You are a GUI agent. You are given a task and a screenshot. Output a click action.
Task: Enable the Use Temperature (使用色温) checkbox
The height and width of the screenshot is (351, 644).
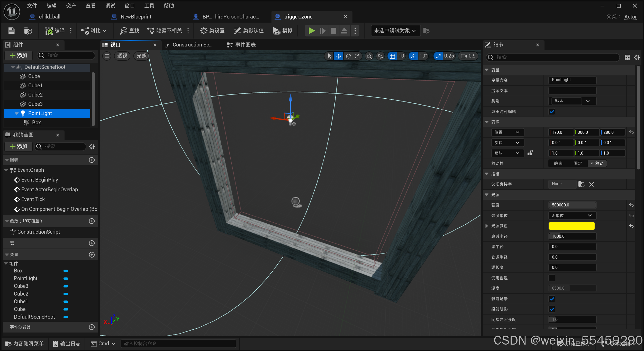pyautogui.click(x=552, y=278)
